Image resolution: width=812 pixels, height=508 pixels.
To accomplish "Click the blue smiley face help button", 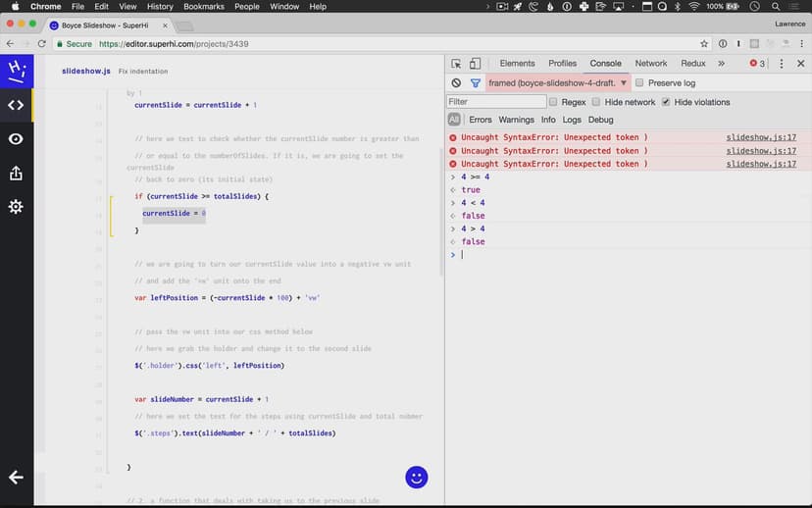I will (417, 478).
